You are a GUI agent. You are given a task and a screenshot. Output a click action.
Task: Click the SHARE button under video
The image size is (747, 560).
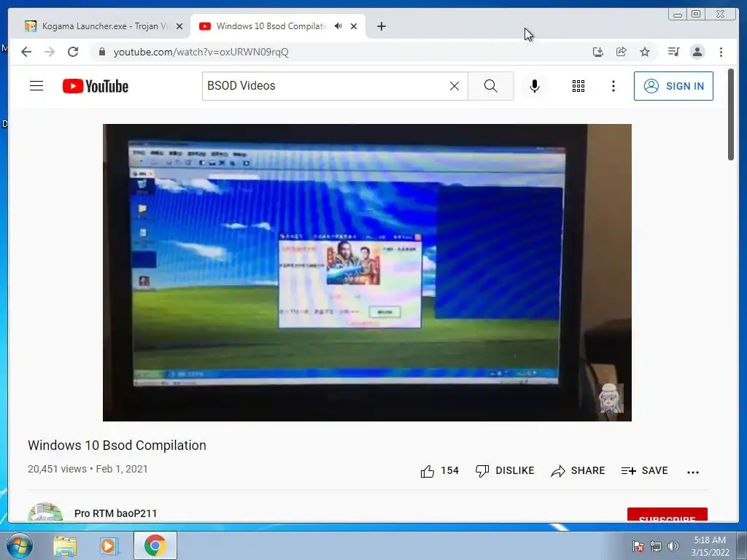coord(578,470)
